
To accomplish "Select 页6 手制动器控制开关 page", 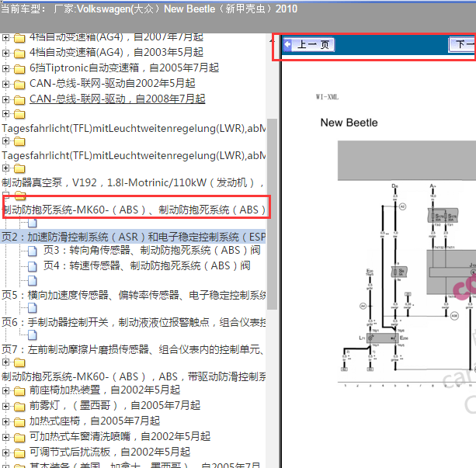I will [x=134, y=322].
